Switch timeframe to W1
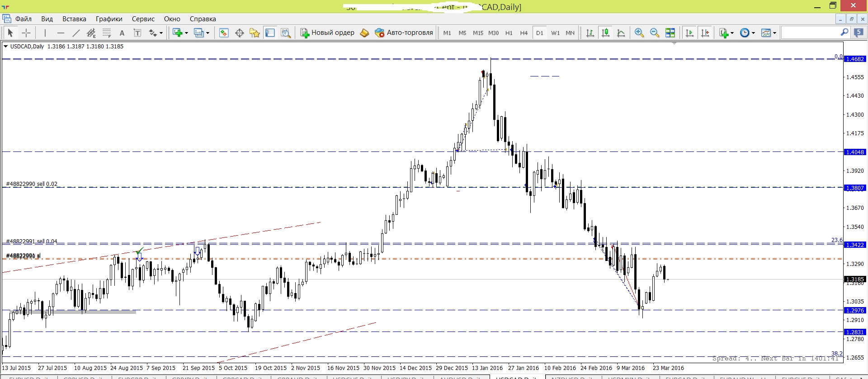Screen dimensions: 868x379 [555, 33]
